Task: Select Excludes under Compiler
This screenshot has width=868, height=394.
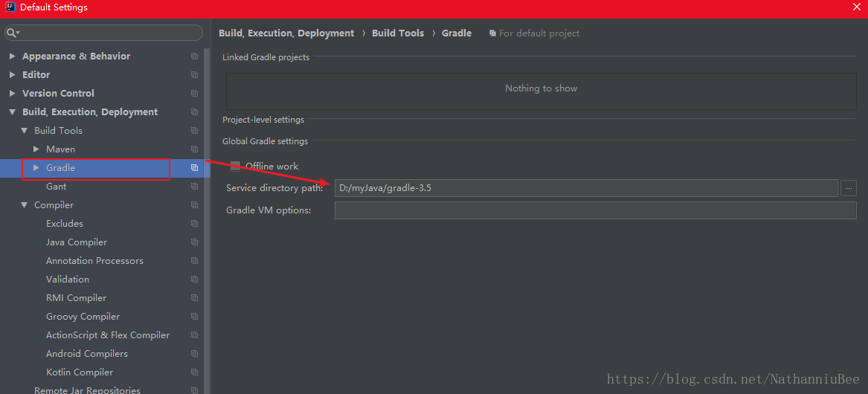Action: point(65,224)
